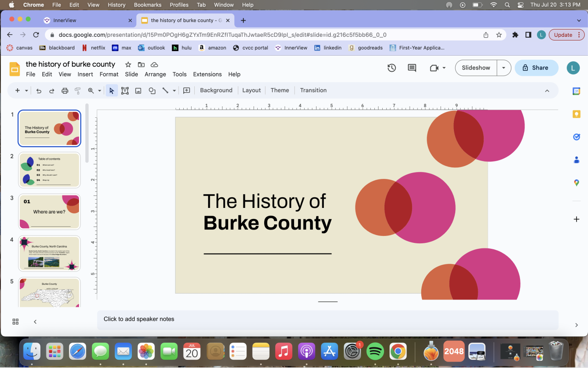Star the presentation title

128,64
